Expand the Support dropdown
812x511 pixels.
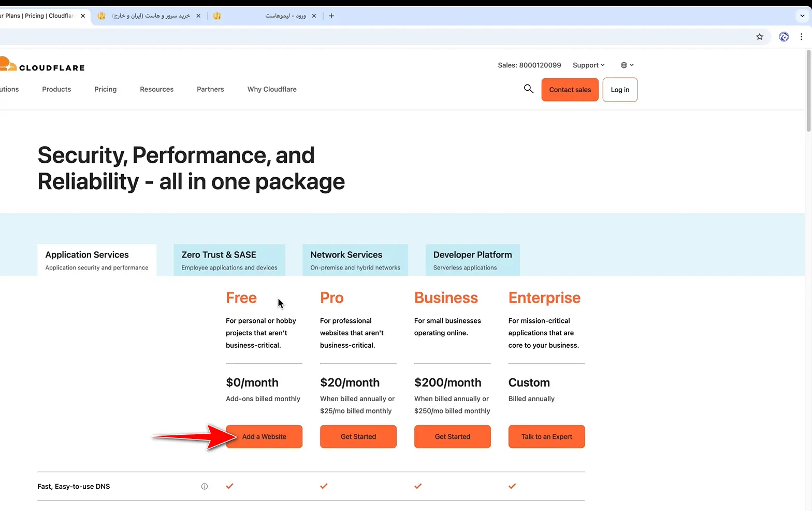(x=589, y=65)
